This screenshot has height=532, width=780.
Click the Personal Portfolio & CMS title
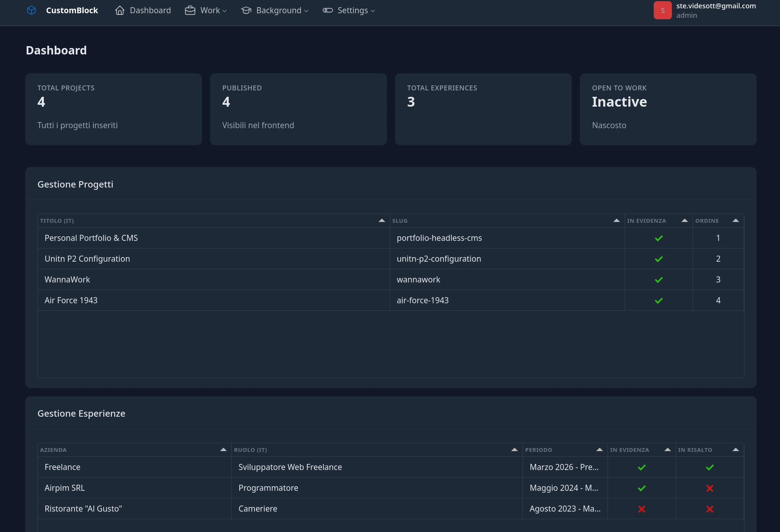point(91,238)
